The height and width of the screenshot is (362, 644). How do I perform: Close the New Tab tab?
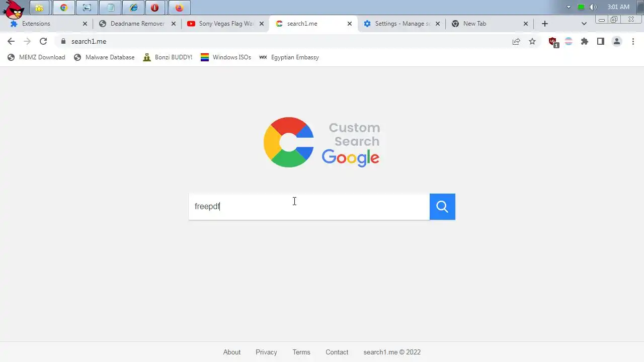pyautogui.click(x=526, y=24)
